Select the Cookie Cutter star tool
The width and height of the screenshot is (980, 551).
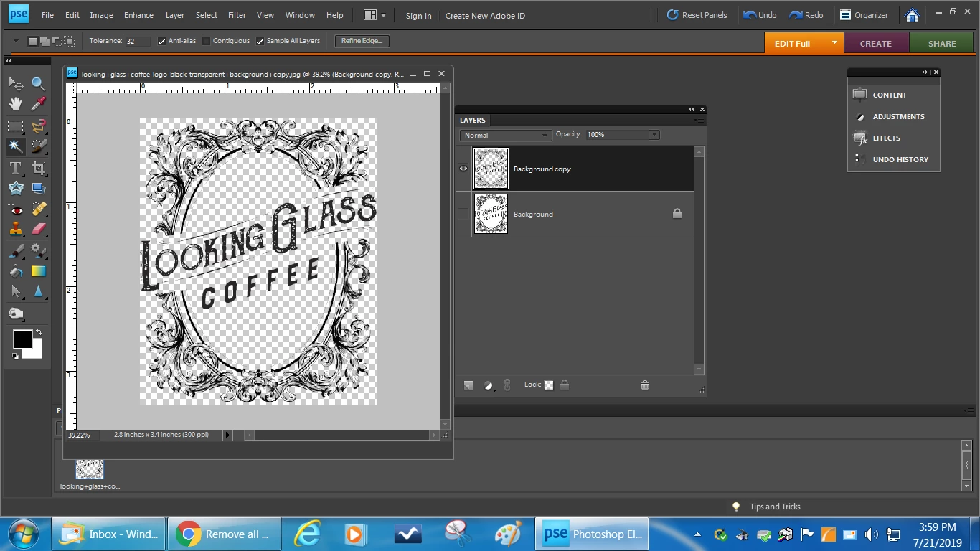coord(15,189)
